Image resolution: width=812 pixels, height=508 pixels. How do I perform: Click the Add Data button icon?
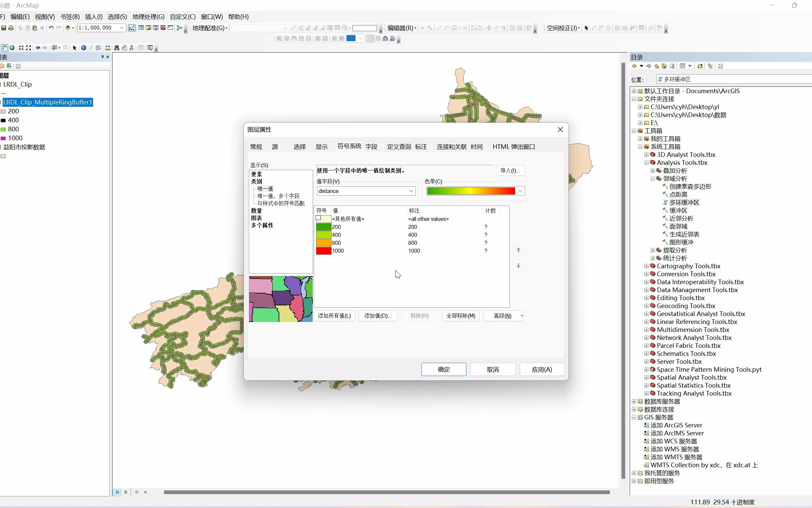68,28
